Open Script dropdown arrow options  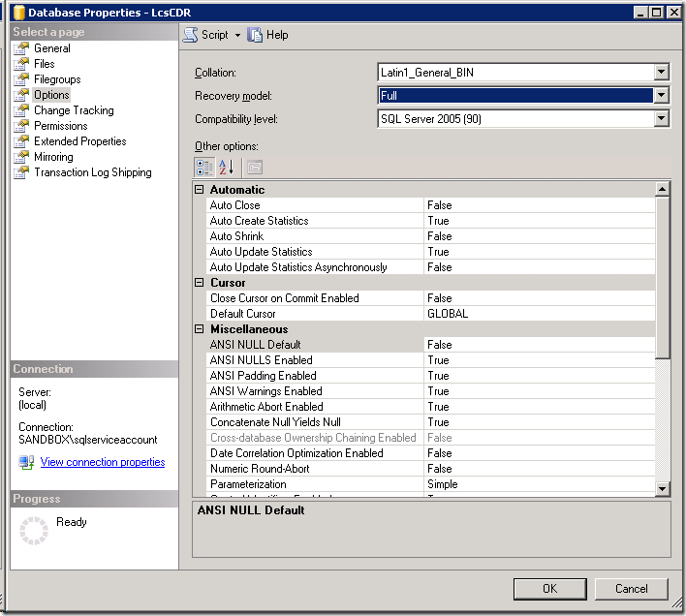[x=237, y=35]
